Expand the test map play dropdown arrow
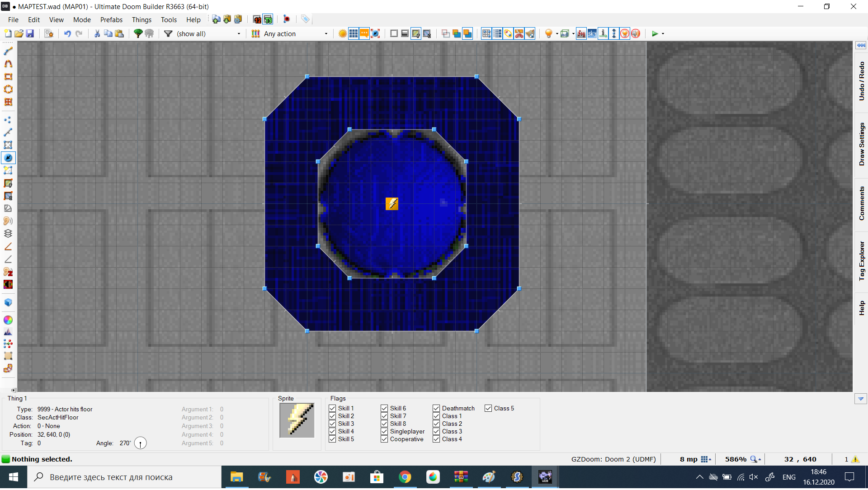Image resolution: width=868 pixels, height=490 pixels. point(663,34)
